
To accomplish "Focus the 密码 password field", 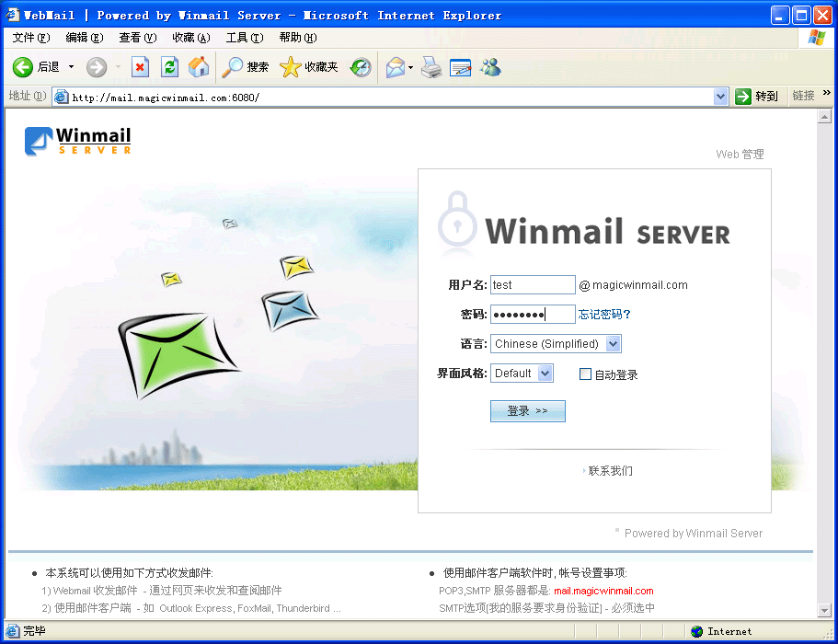I will 533,315.
